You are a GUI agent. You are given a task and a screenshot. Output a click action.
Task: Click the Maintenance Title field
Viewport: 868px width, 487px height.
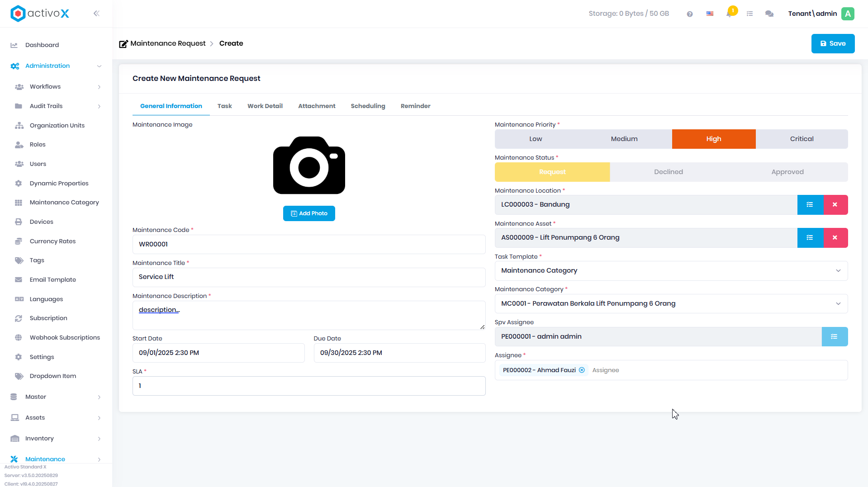pyautogui.click(x=309, y=278)
